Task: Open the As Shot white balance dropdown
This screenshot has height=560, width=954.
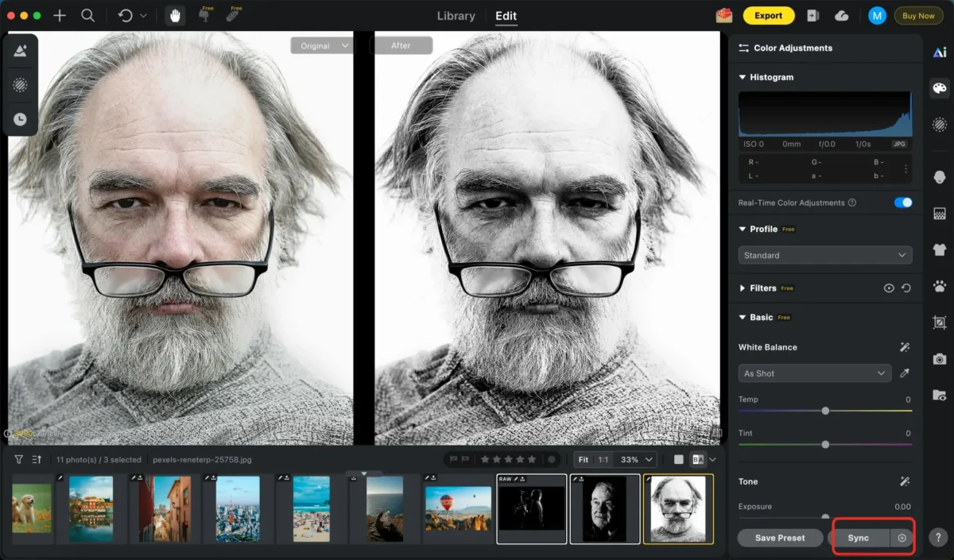Action: [814, 373]
